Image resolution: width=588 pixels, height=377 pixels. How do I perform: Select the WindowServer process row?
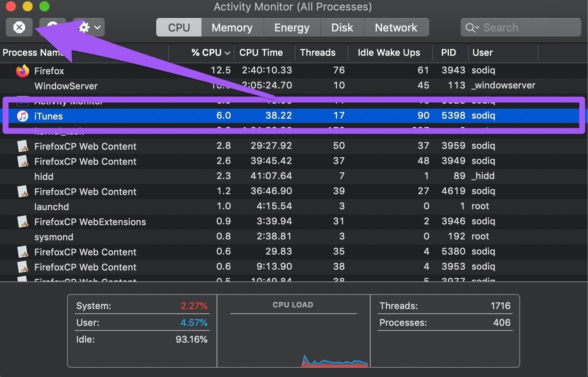click(294, 86)
